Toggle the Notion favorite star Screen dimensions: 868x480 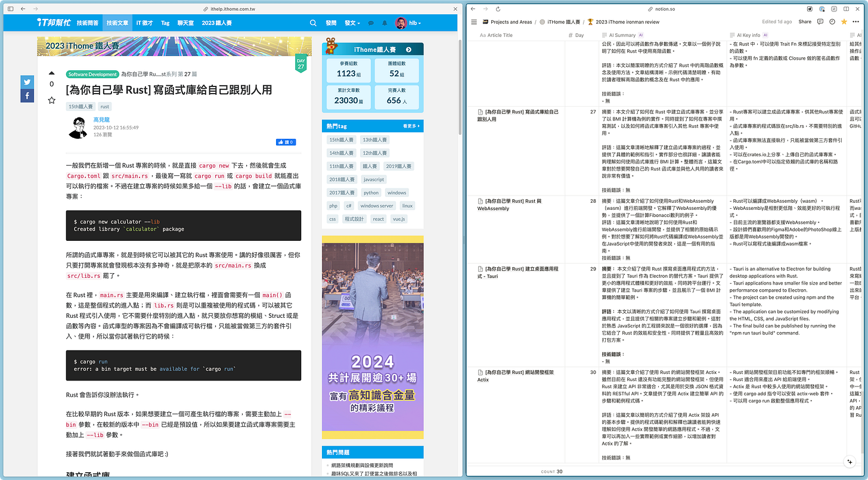tap(844, 22)
